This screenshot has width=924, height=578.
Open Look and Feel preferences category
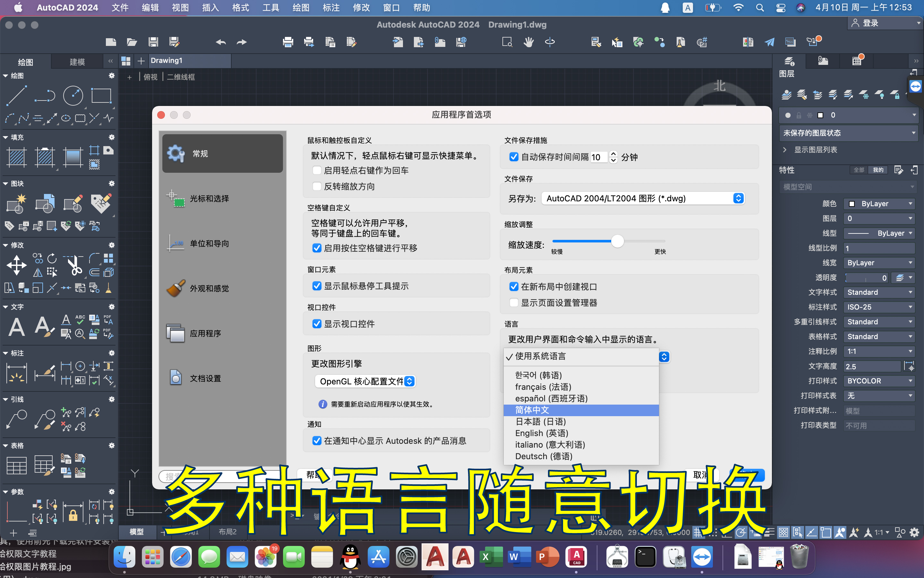point(223,288)
